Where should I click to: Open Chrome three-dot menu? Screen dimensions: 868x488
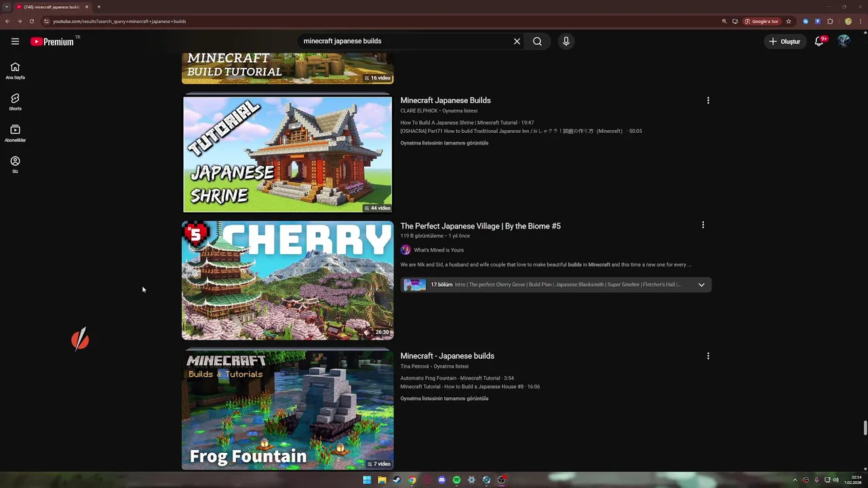[860, 21]
